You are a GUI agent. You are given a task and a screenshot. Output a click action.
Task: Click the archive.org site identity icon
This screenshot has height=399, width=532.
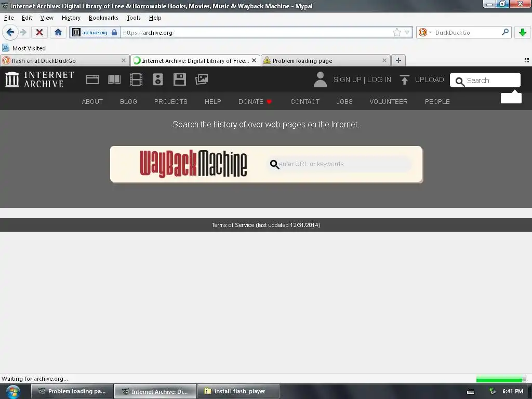click(x=76, y=33)
